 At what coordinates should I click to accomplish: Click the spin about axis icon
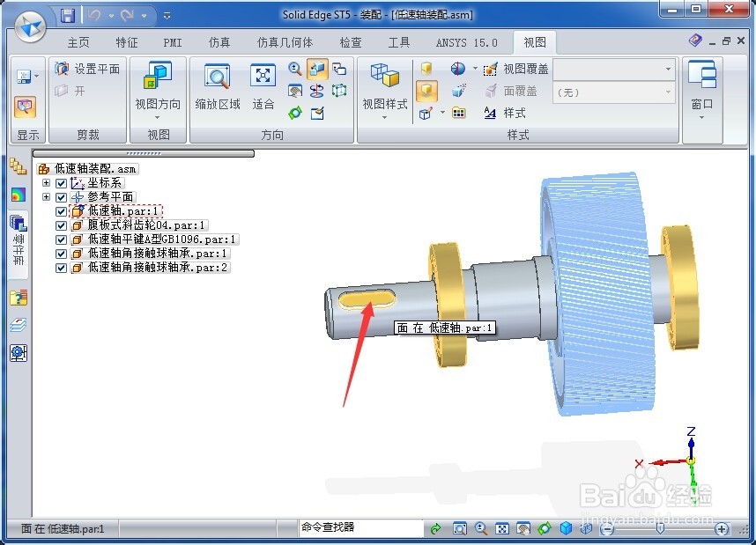point(317,91)
